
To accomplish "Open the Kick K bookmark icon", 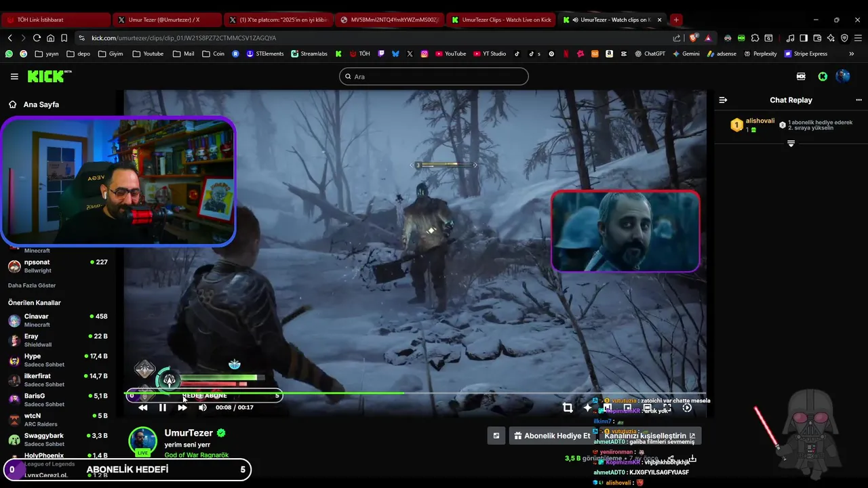I will tap(338, 54).
